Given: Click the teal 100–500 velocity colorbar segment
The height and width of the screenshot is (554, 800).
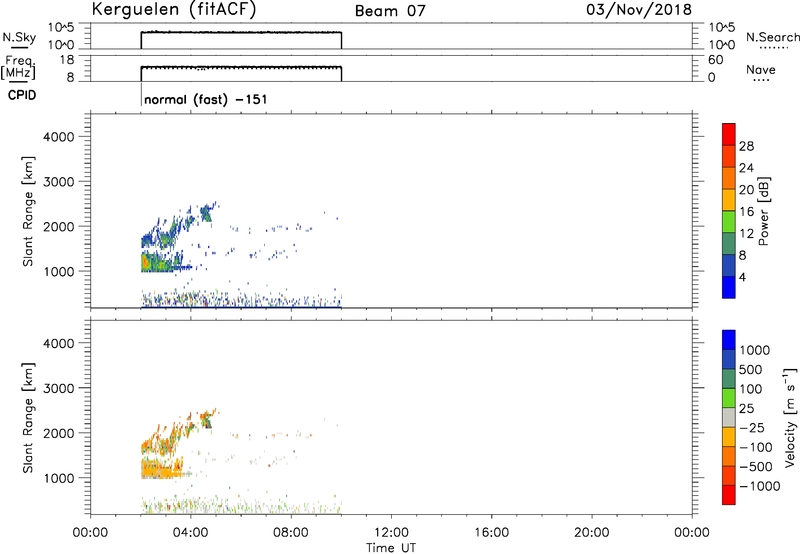Looking at the screenshot, I should point(729,379).
